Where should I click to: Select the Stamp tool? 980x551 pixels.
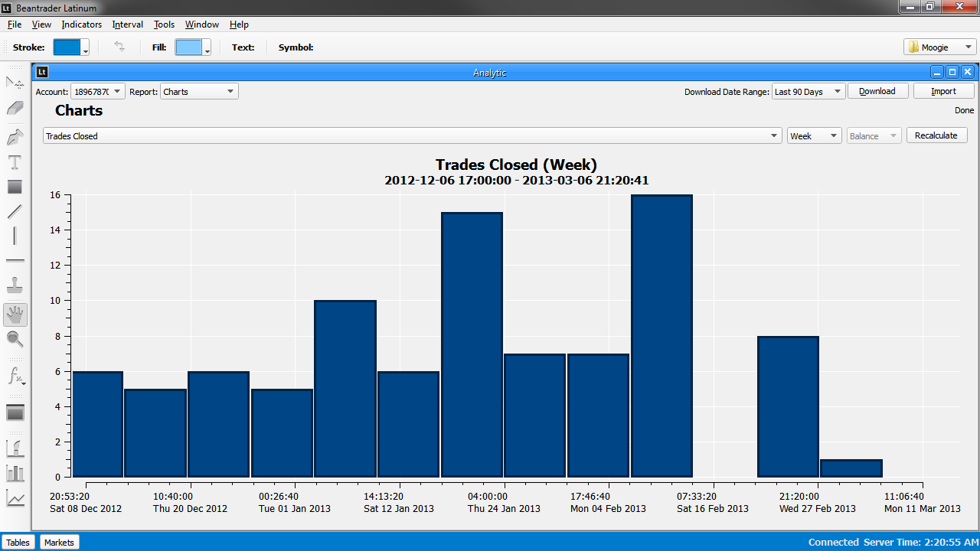coord(15,285)
